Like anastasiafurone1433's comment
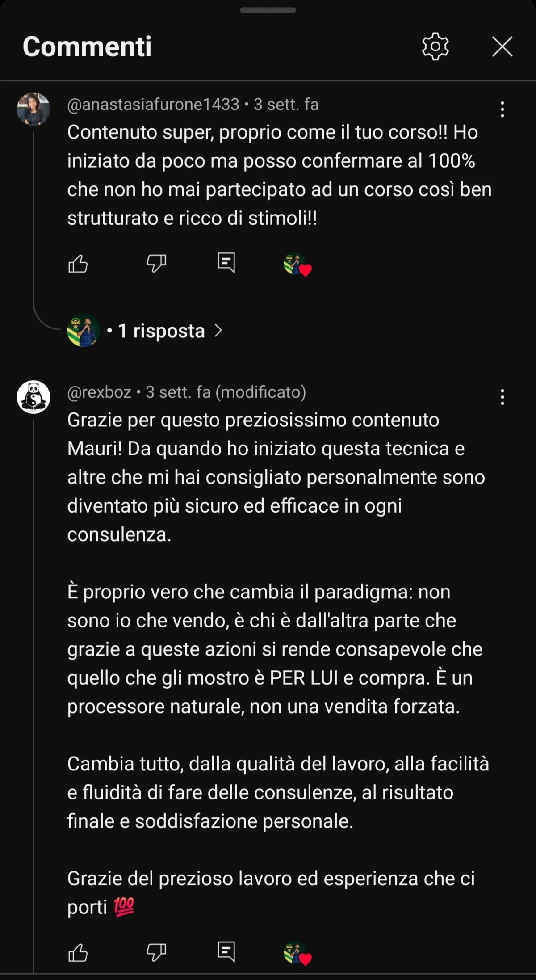The height and width of the screenshot is (980, 536). 78,264
